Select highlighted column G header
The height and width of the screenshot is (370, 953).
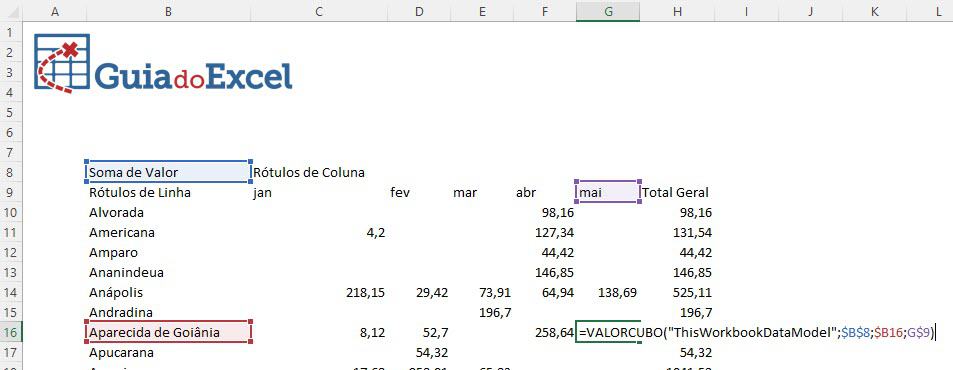608,11
